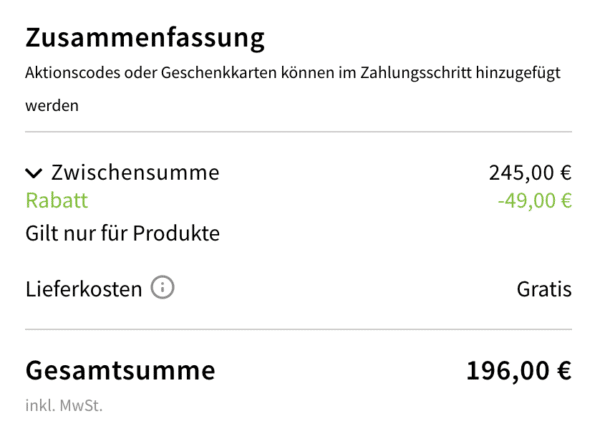Click the Gilt nur für Produkte text
The width and height of the screenshot is (600, 421).
pyautogui.click(x=122, y=234)
